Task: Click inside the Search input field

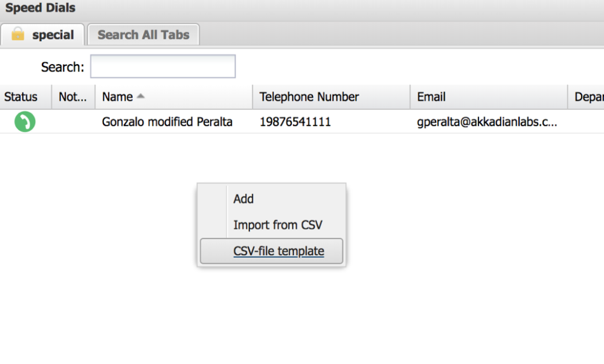Action: coord(163,66)
